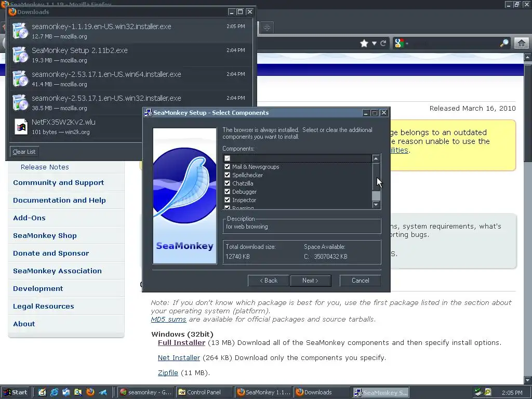Click seamonkey-1.1.19.en-US.win32.installer.exe filename
Viewport: 532px width, 399px height.
pos(101,26)
